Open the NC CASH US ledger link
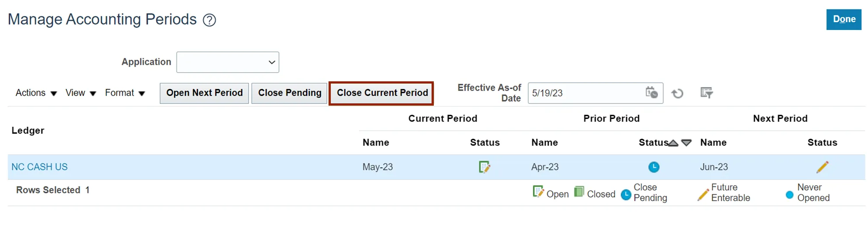Viewport: 868px width, 225px height. pos(39,167)
